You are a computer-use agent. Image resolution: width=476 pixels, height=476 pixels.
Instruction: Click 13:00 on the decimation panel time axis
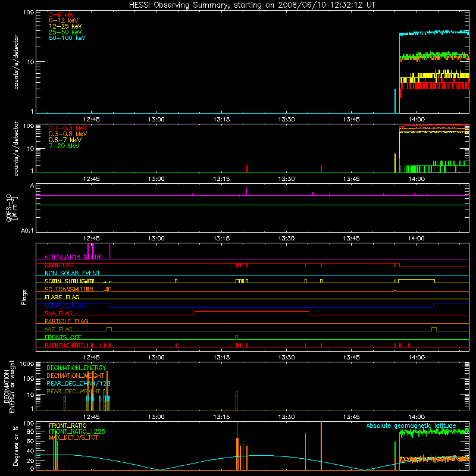[x=156, y=417]
